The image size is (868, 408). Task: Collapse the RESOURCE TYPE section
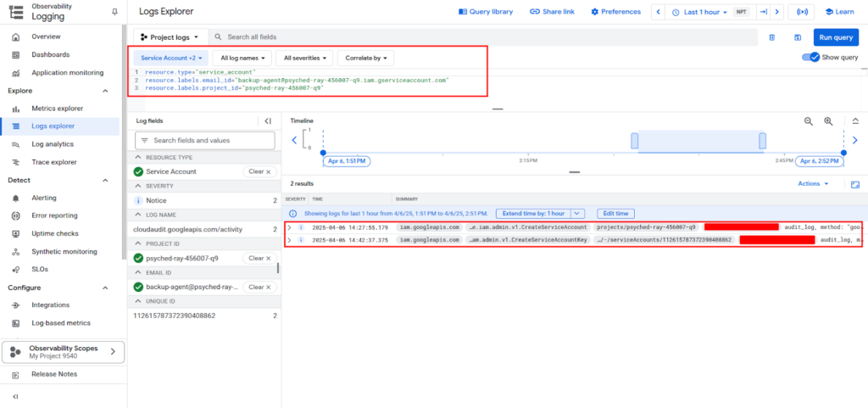[139, 157]
